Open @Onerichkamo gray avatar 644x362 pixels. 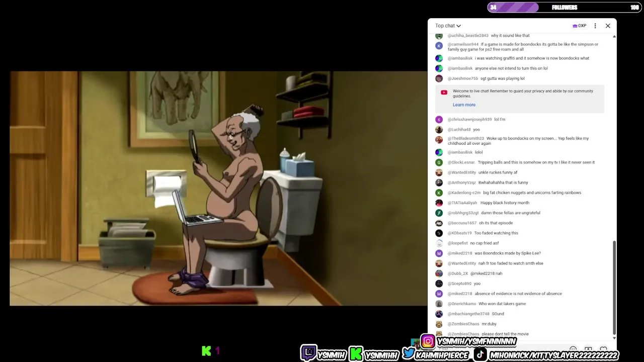click(x=439, y=304)
